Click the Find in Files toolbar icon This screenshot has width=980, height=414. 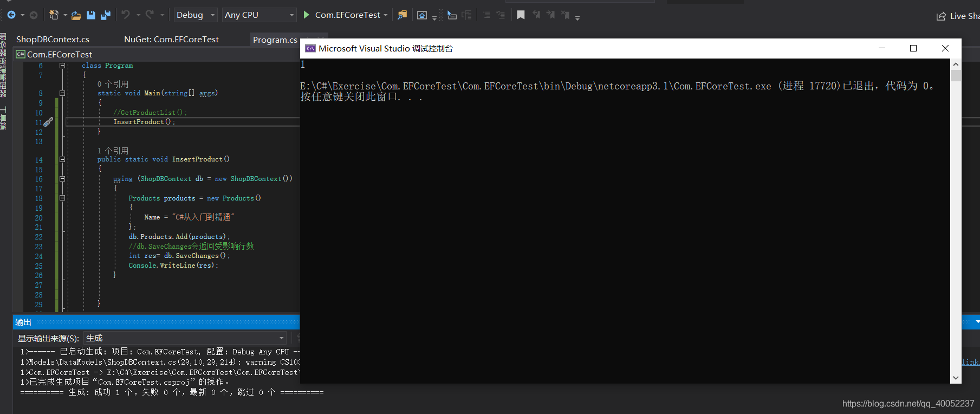coord(402,15)
